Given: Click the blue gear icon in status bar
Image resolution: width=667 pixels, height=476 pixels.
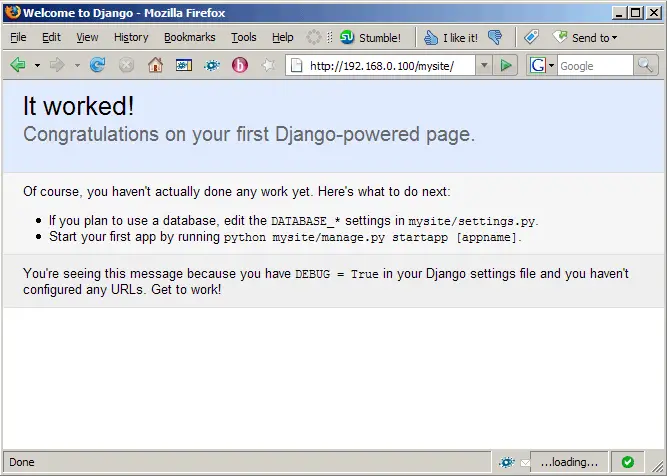Looking at the screenshot, I should click(x=506, y=462).
